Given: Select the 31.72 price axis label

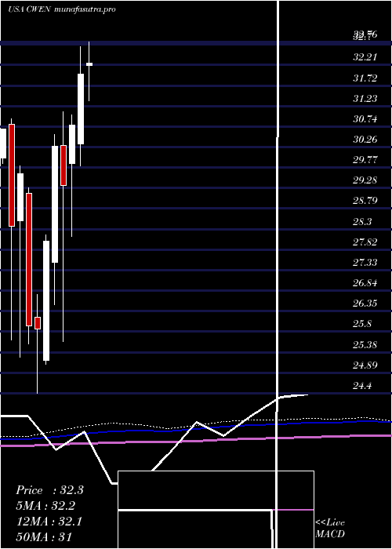Looking at the screenshot, I should tap(365, 78).
